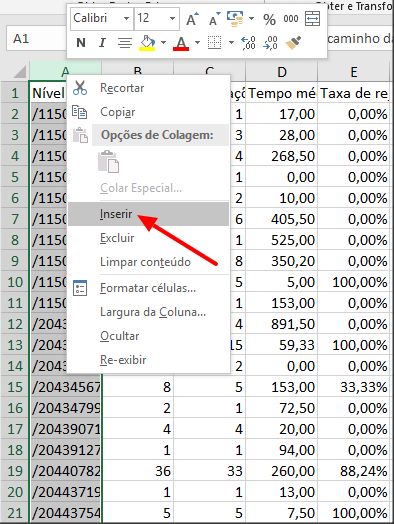Open accounting format dropdown arrow
This screenshot has height=524, width=394.
tap(252, 19)
